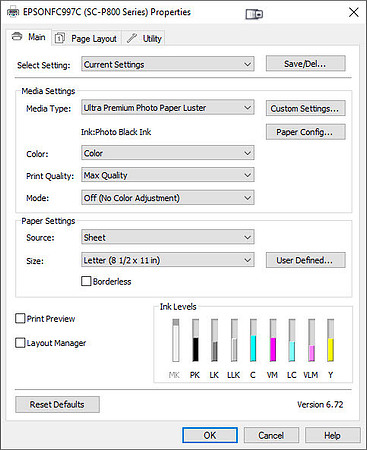This screenshot has width=367, height=450.
Task: Click the 'Ink Levels' group heading
Action: pyautogui.click(x=178, y=306)
